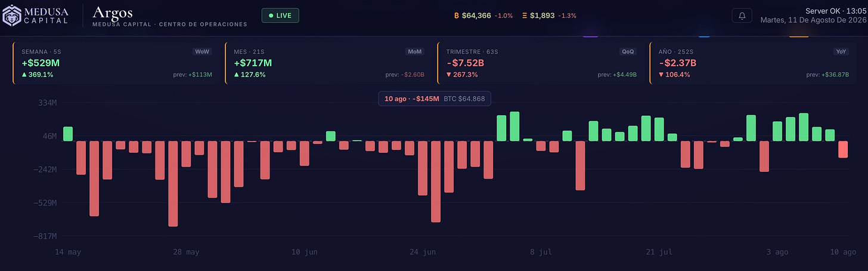The height and width of the screenshot is (271, 868).
Task: Click 'BTC $64.868' in the chart tooltip
Action: pos(464,98)
